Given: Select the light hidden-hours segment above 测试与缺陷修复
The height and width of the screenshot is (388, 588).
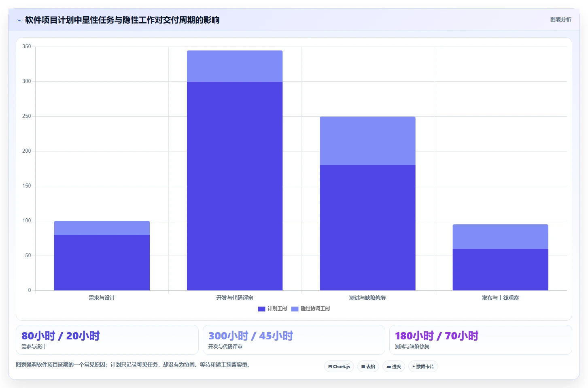Looking at the screenshot, I should [x=367, y=141].
